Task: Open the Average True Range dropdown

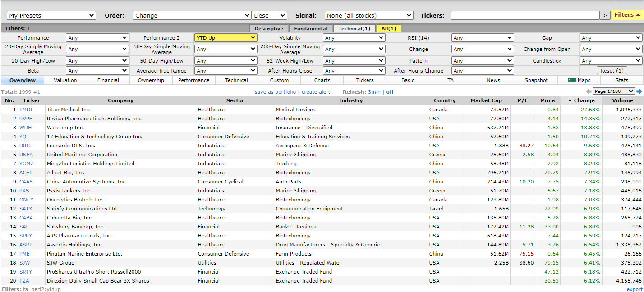Action: pos(225,71)
